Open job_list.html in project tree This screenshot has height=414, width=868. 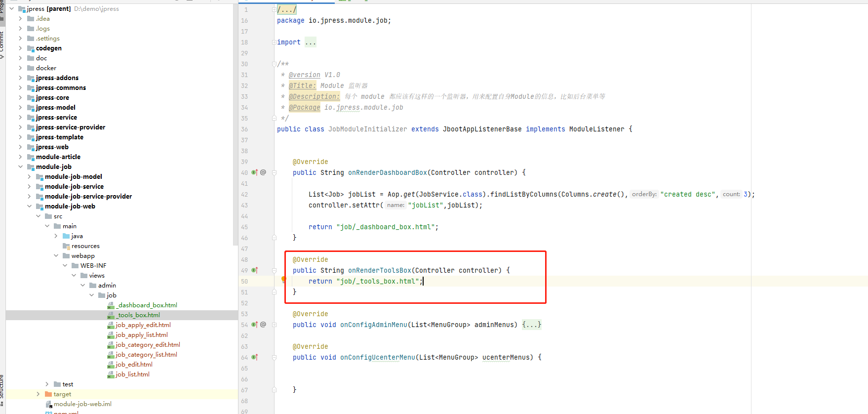132,374
